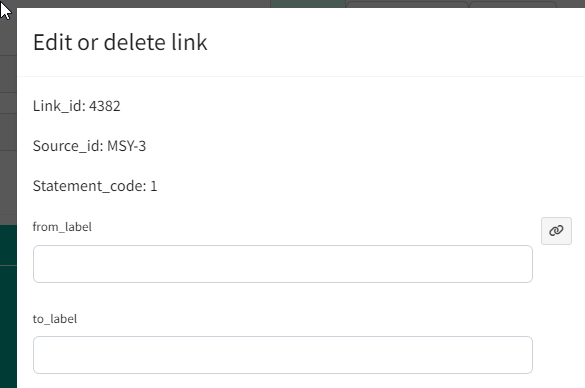Screen dimensions: 585x388
Task: Click the 4382 link id number
Action: point(105,106)
